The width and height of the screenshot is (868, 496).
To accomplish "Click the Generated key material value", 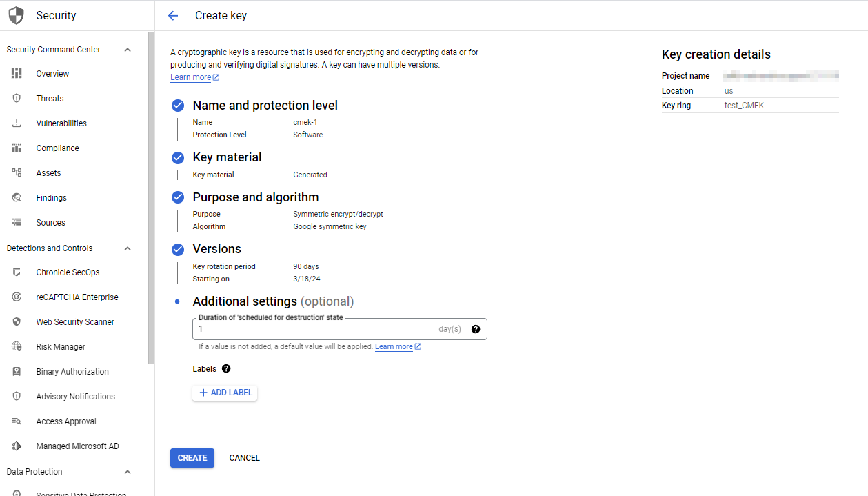I will (x=310, y=175).
